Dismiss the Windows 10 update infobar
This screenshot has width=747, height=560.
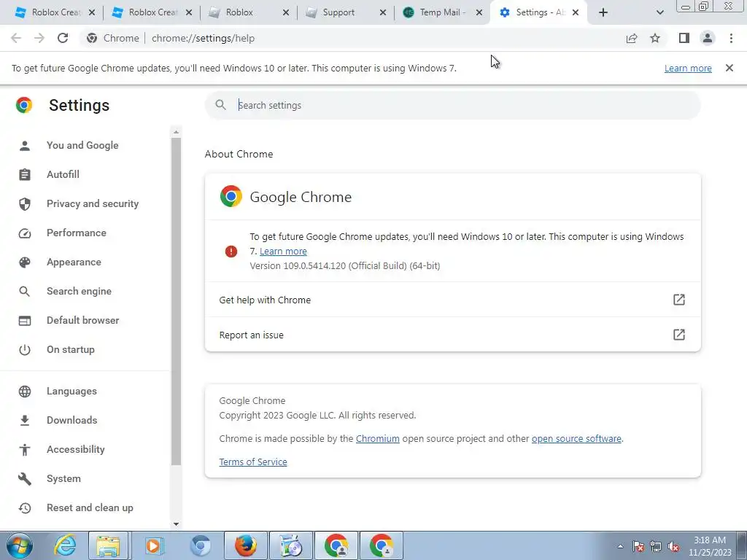pos(729,68)
